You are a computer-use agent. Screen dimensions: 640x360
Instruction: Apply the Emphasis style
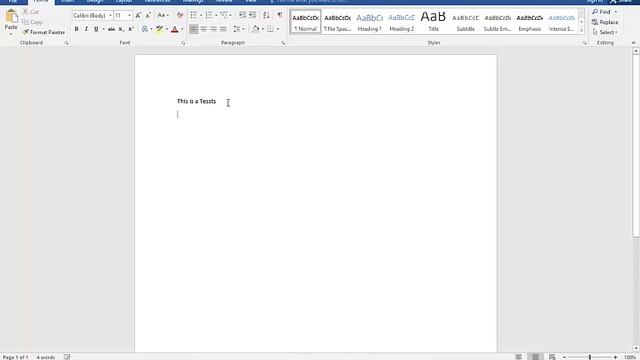(x=529, y=22)
